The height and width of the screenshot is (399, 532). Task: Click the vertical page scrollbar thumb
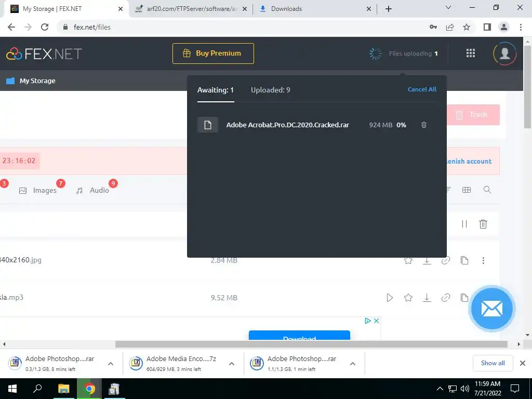(528, 87)
